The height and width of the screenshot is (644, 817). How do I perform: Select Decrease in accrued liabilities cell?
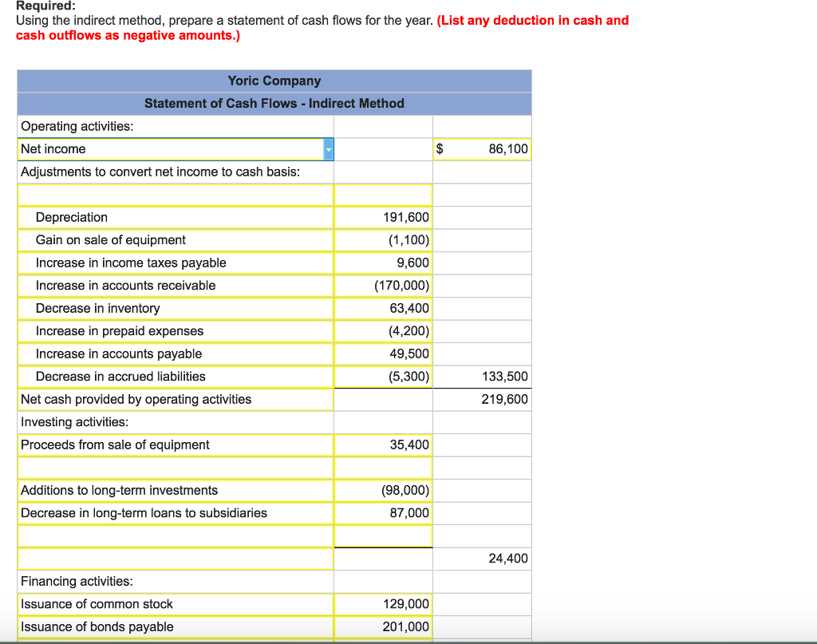pos(176,377)
